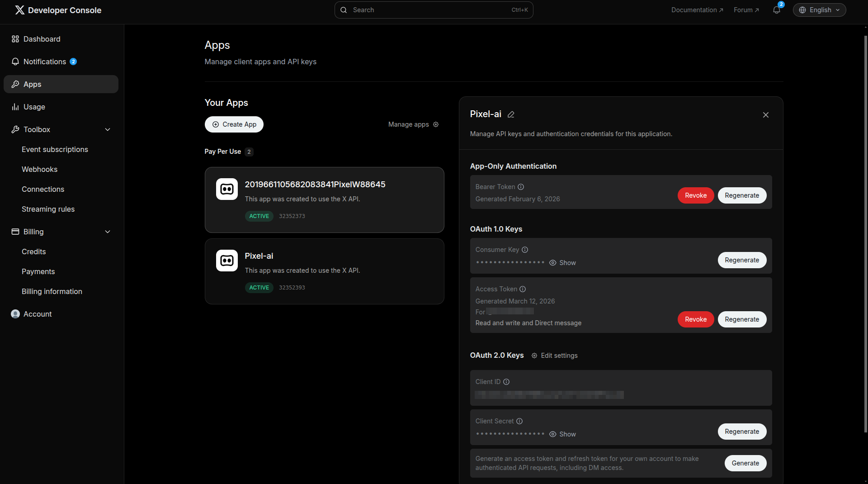Click the X logo in the header
The image size is (868, 484).
pos(19,10)
